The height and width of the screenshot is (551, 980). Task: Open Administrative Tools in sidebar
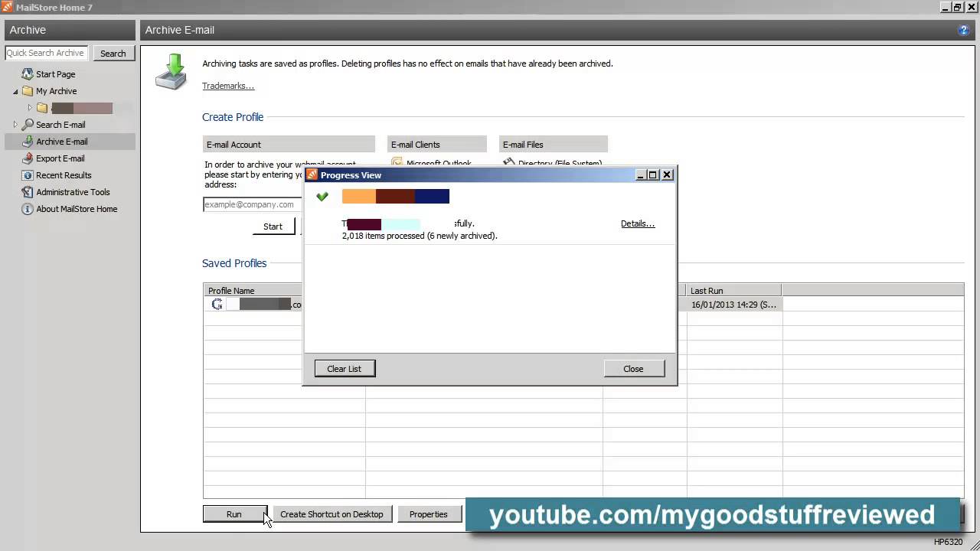click(x=73, y=192)
